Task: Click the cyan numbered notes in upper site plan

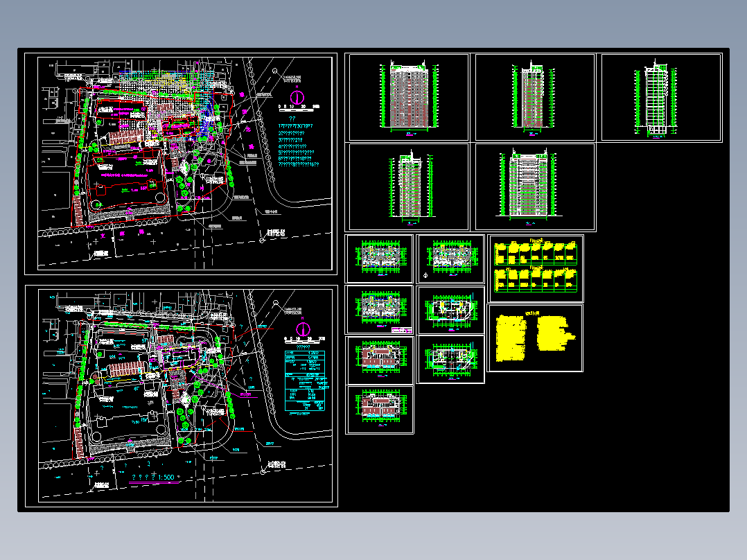Action: (298, 145)
